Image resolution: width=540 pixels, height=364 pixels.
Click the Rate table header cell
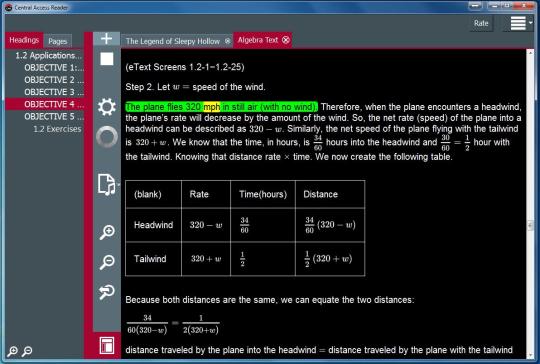206,194
